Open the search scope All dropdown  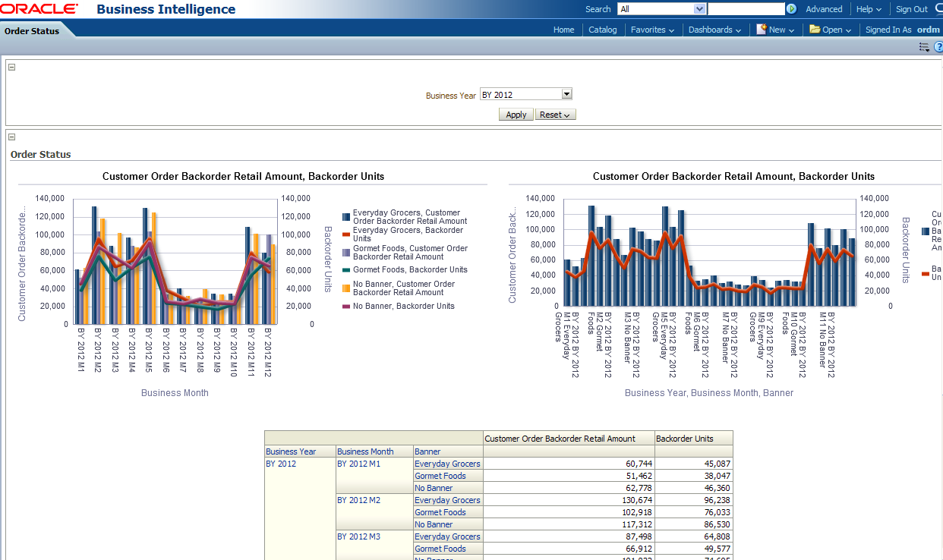(x=699, y=9)
